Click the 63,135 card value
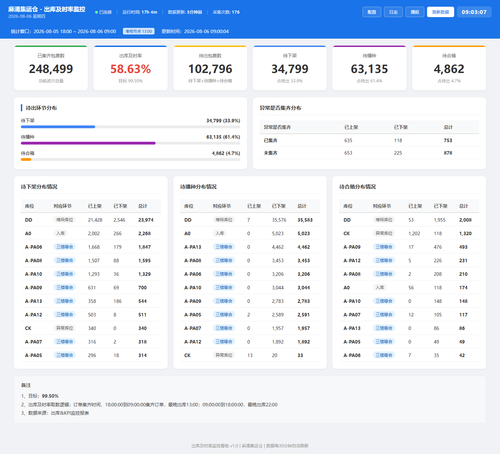The height and width of the screenshot is (454, 500). tap(369, 69)
